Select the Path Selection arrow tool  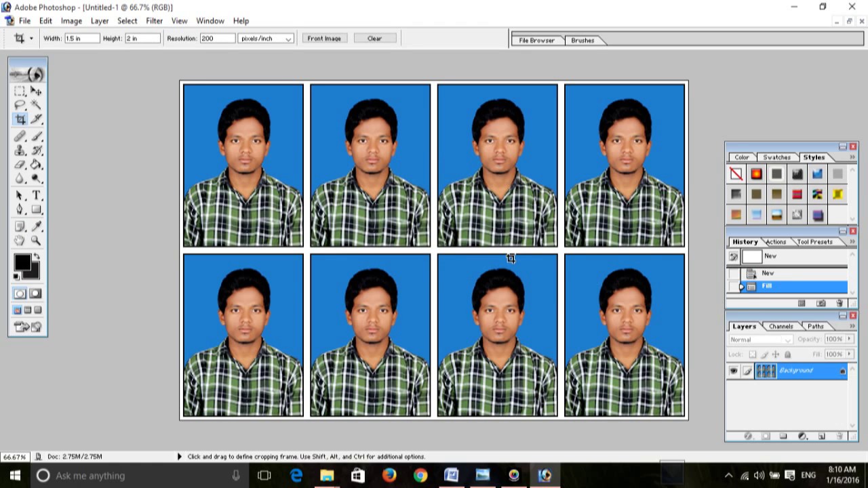[20, 196]
